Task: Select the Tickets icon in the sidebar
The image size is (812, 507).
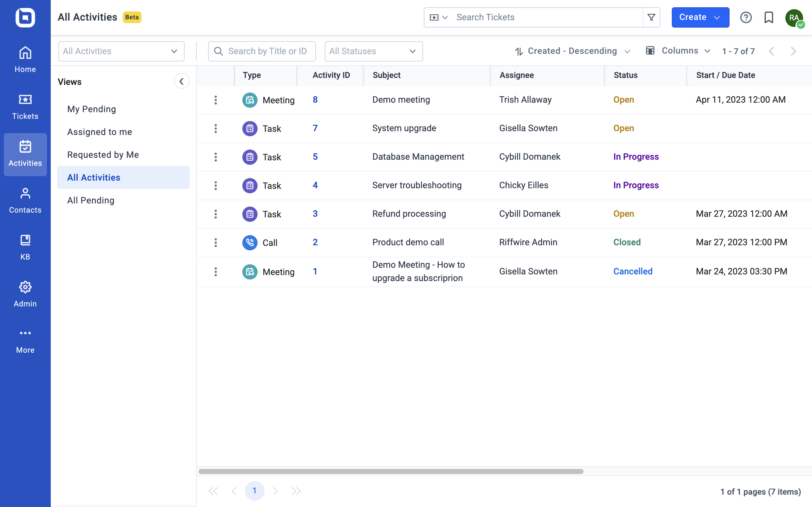Action: click(x=25, y=106)
